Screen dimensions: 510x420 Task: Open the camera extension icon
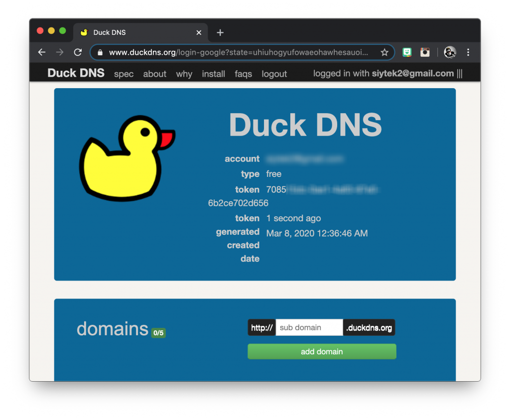425,52
